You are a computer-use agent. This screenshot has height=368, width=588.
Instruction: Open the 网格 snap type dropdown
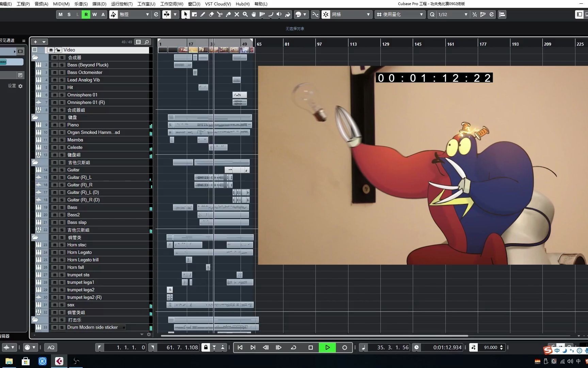(351, 14)
